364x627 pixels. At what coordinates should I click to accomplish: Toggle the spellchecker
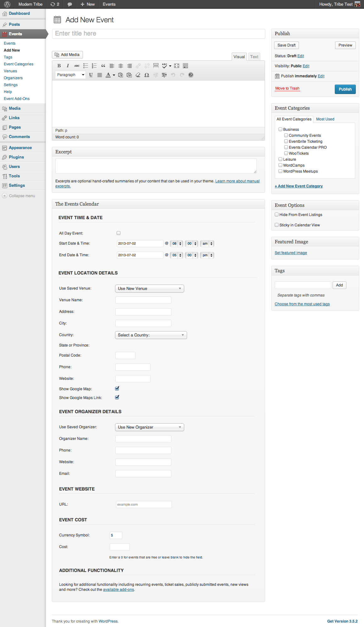[165, 66]
